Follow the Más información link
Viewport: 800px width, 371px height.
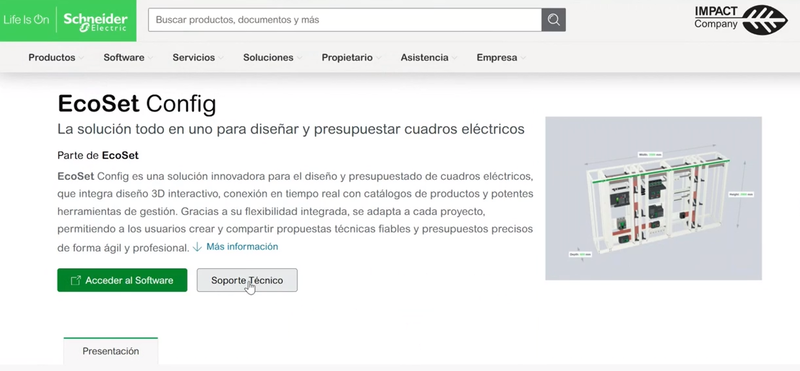pyautogui.click(x=242, y=247)
